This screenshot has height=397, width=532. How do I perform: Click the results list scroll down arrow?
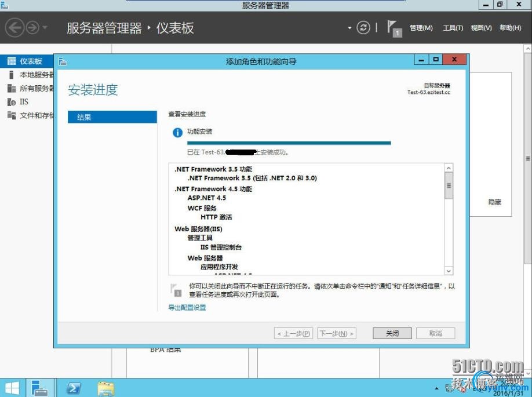(449, 271)
